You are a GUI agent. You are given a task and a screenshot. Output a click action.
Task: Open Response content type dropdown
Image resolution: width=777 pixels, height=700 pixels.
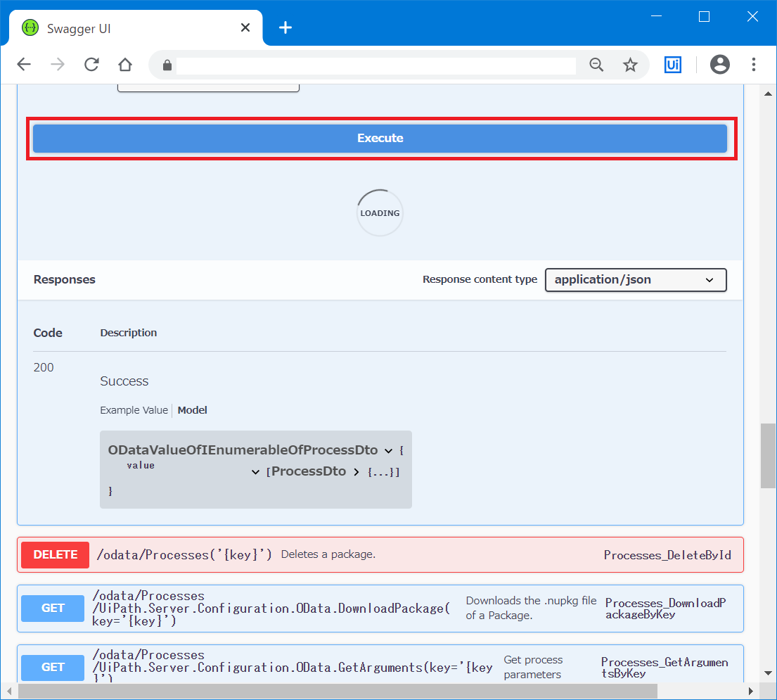tap(636, 280)
